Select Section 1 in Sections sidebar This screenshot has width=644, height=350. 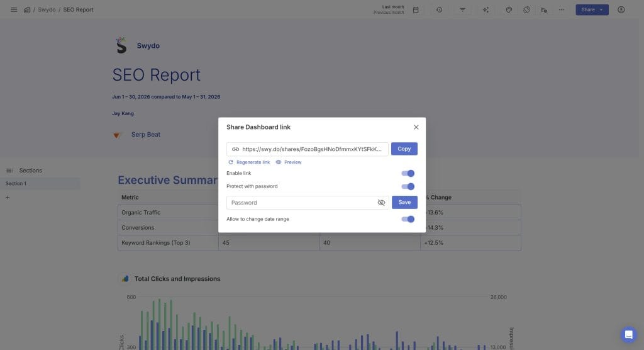(x=40, y=183)
